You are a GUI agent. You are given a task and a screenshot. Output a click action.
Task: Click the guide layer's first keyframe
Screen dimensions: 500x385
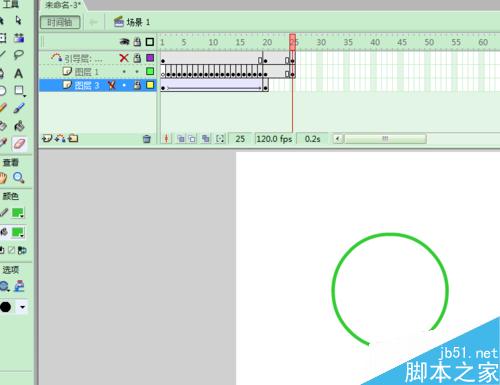pos(163,61)
